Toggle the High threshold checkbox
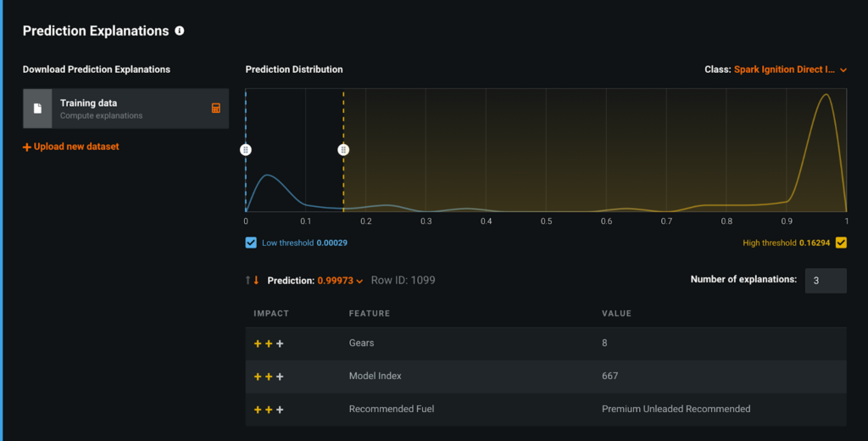This screenshot has width=868, height=441. tap(841, 243)
